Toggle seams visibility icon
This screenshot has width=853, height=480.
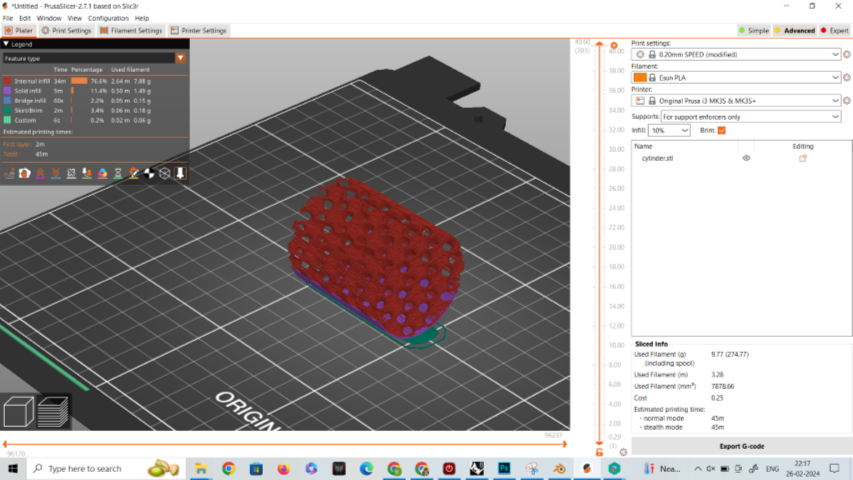pyautogui.click(x=71, y=173)
